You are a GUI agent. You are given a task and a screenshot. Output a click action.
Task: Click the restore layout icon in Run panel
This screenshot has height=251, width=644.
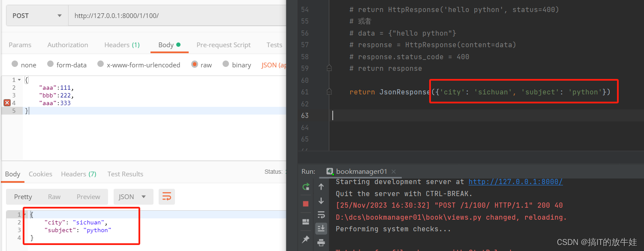pyautogui.click(x=306, y=222)
